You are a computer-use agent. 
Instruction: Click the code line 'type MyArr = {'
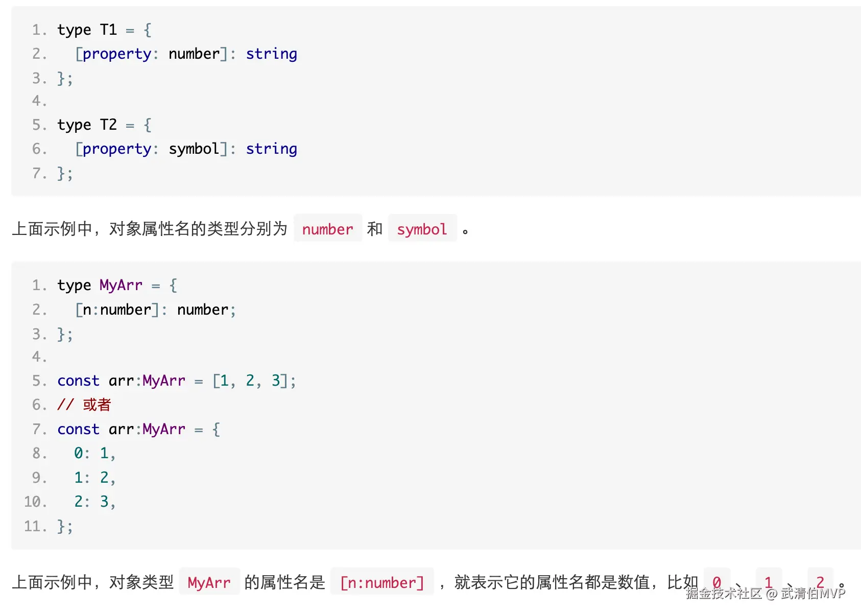pyautogui.click(x=117, y=285)
